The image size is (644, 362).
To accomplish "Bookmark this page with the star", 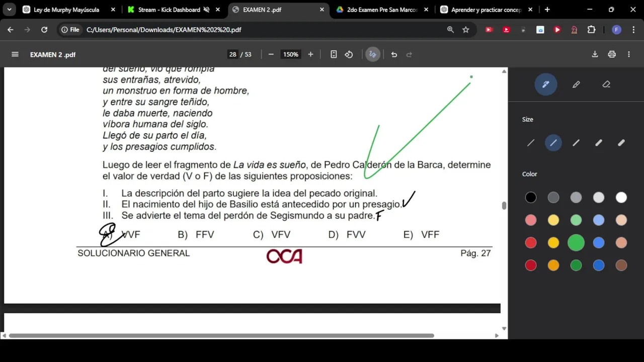I will (466, 30).
